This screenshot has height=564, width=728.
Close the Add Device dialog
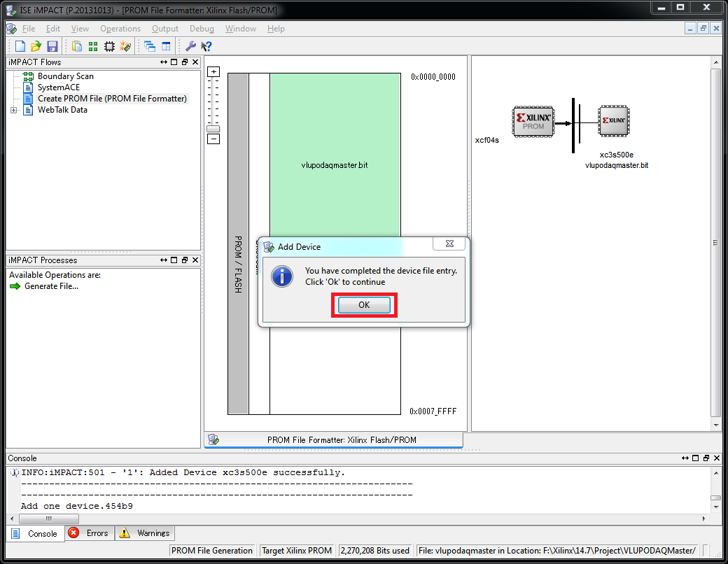pyautogui.click(x=449, y=244)
